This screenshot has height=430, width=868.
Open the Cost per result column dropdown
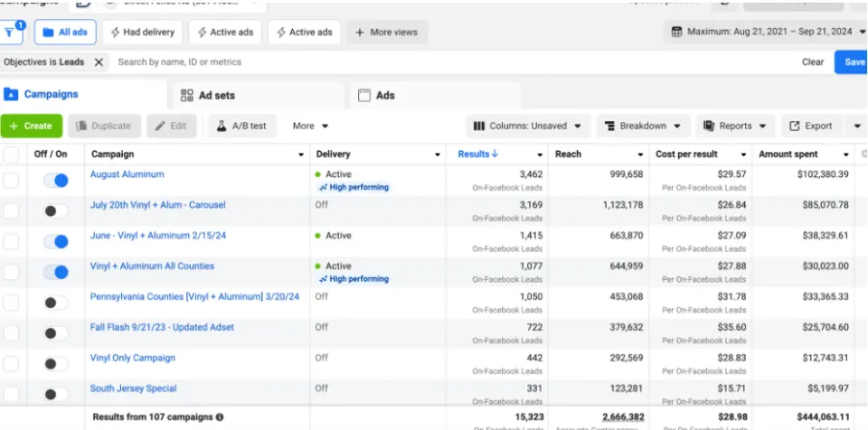click(x=743, y=154)
